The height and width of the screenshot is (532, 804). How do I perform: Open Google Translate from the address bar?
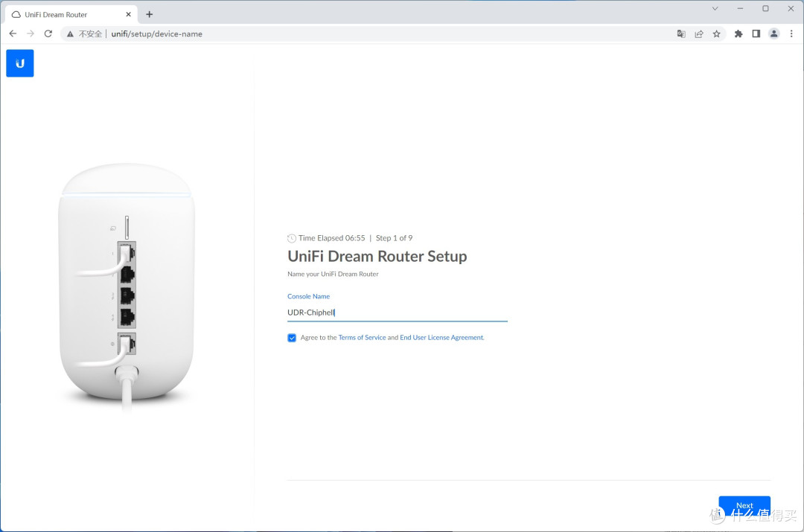680,33
